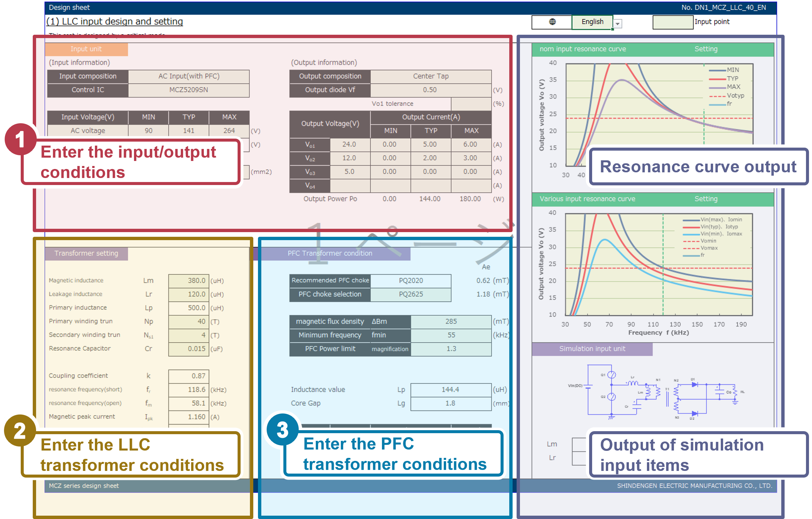The width and height of the screenshot is (812, 519).
Task: Click the LLC circuit schematic diagram
Action: [656, 392]
